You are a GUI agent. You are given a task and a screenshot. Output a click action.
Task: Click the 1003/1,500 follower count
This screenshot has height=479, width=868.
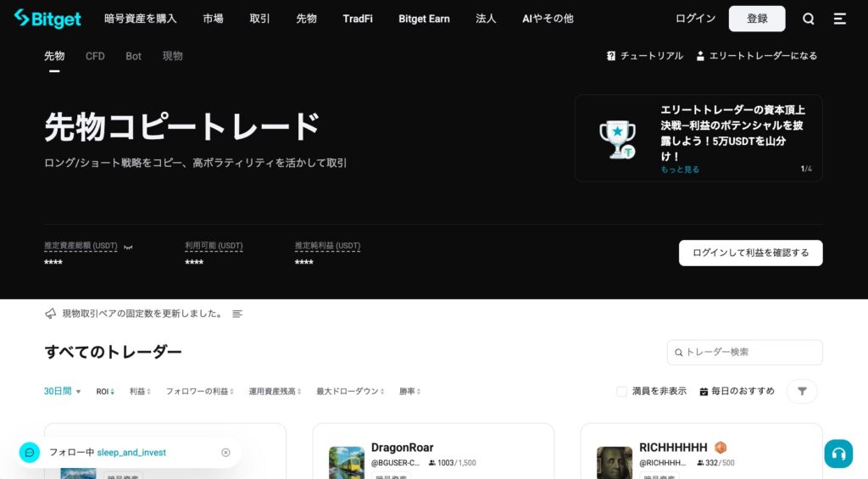tap(453, 463)
